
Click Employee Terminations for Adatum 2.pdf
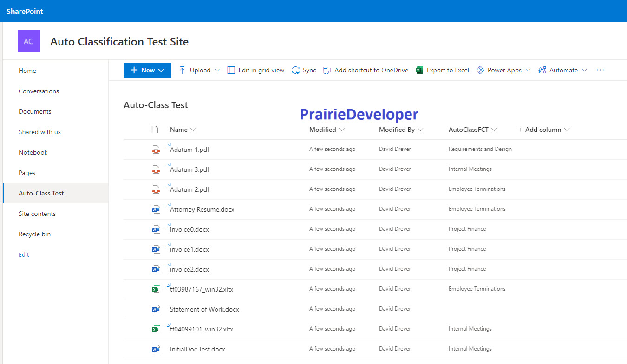(477, 189)
